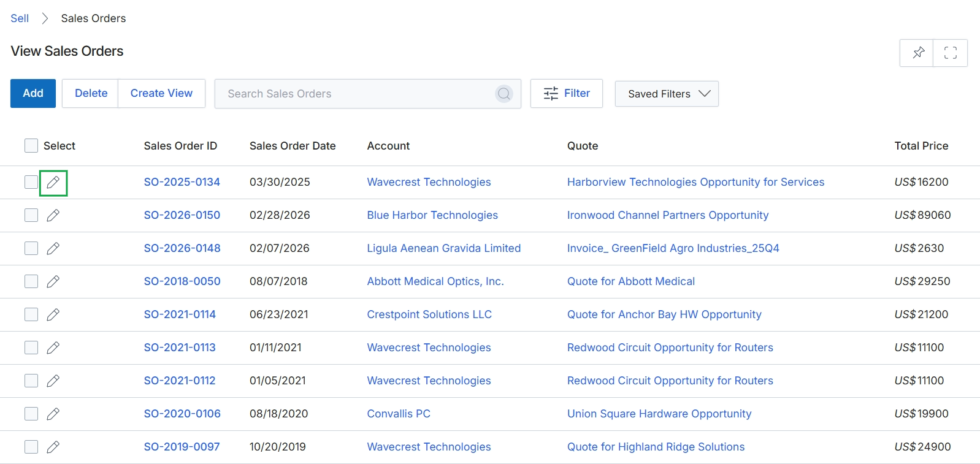Check the box for SO-2019-0097
The width and height of the screenshot is (980, 464).
pos(31,447)
